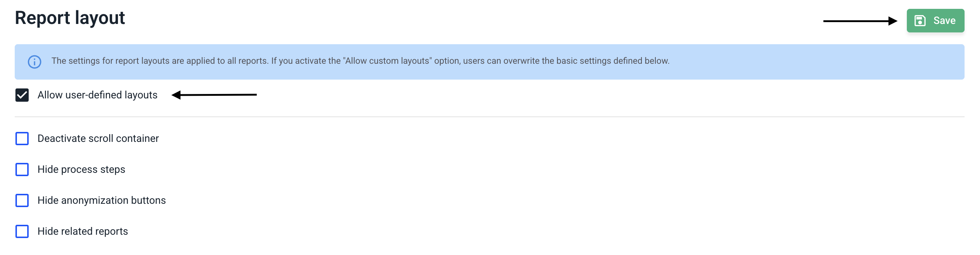The width and height of the screenshot is (980, 255).
Task: Click the "Hide related reports" label text
Action: pyautogui.click(x=83, y=231)
